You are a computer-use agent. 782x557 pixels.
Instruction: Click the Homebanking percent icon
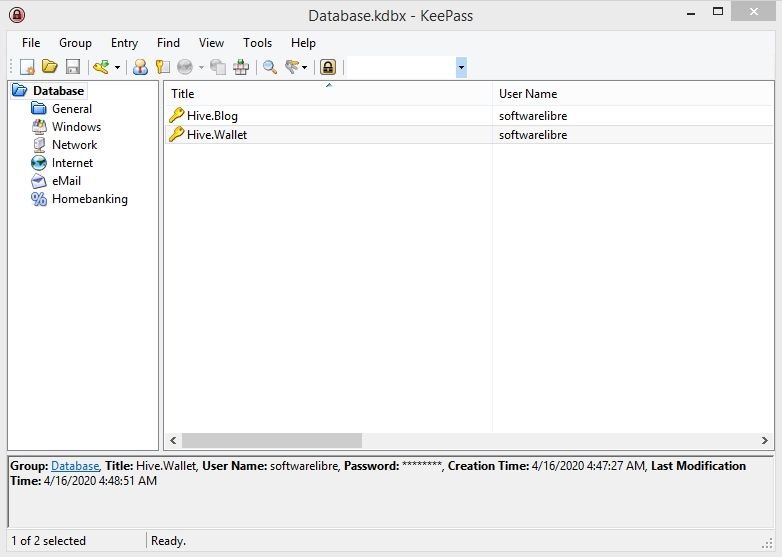(x=39, y=199)
